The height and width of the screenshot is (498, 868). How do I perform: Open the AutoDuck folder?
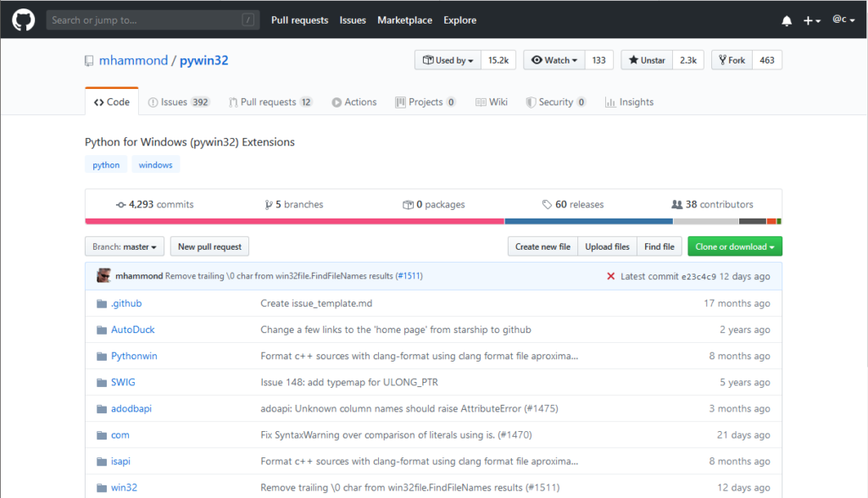pos(133,329)
